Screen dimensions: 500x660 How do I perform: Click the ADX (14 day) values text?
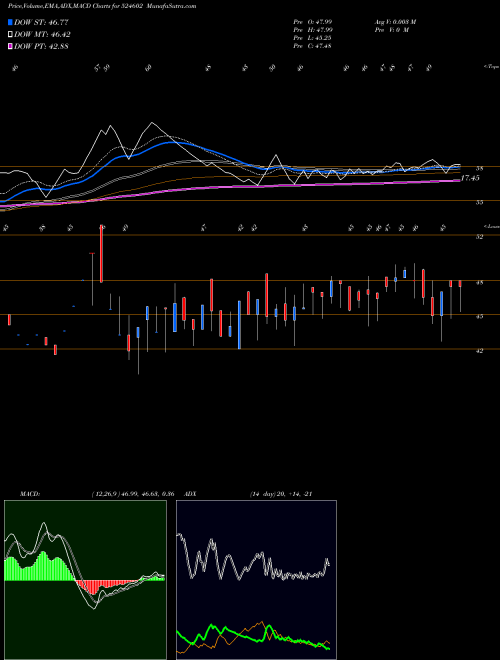tap(281, 494)
